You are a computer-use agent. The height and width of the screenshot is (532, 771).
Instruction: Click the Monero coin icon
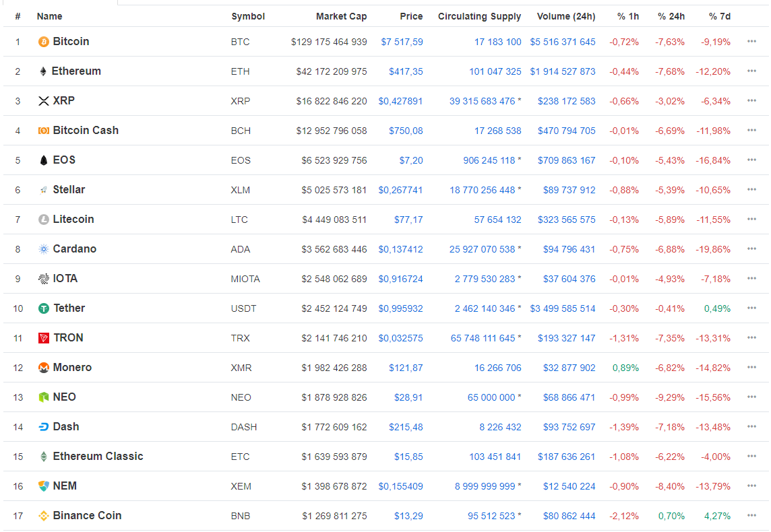coord(44,368)
